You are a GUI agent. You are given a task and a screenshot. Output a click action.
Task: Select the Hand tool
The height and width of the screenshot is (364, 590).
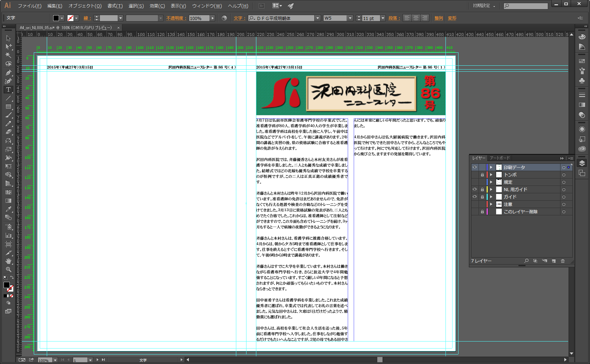(8, 261)
